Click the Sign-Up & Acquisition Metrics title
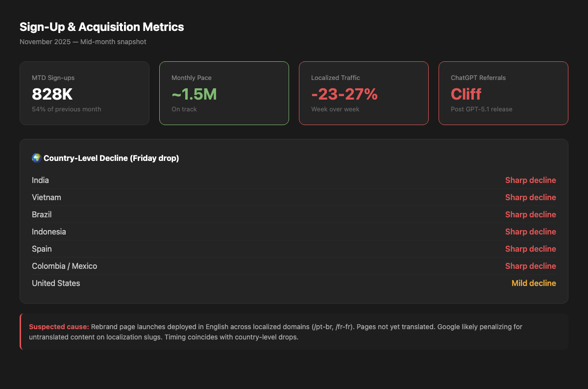 point(102,27)
